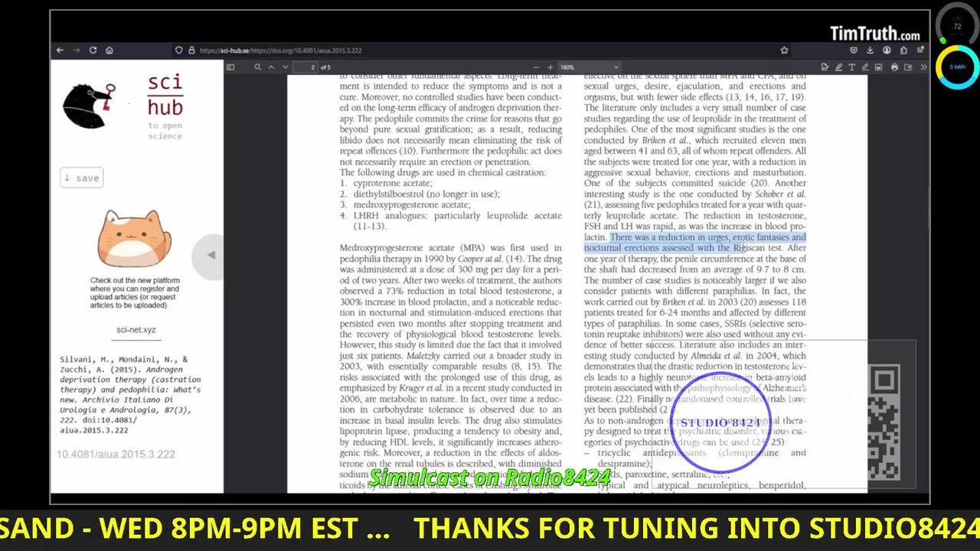Open the Firefox account icon

(887, 51)
